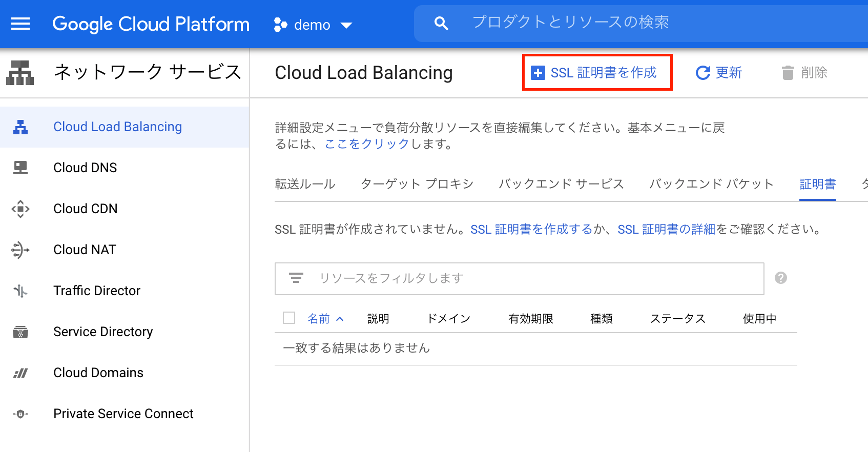Click the Google Cloud Platform logo

point(151,24)
